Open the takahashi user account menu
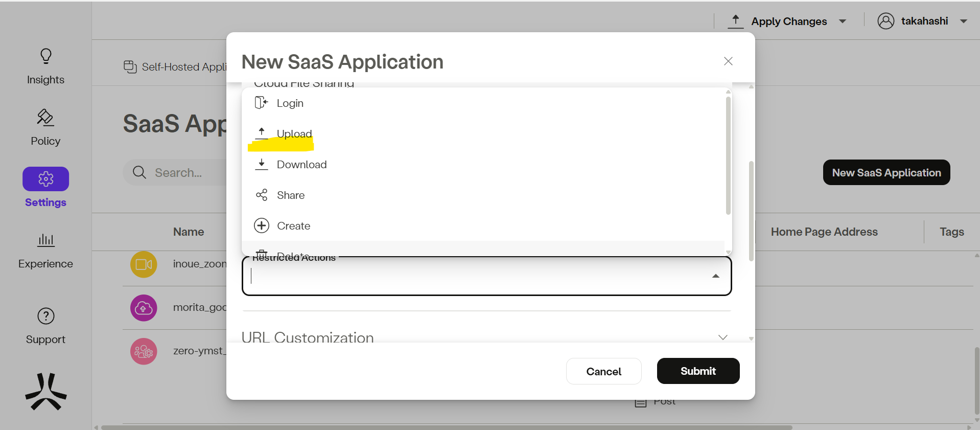Viewport: 980px width, 430px height. pos(922,21)
